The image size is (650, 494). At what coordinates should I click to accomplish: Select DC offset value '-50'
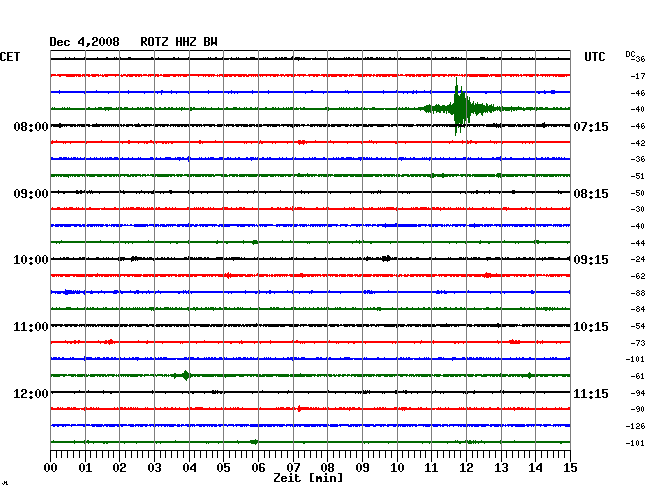(638, 194)
